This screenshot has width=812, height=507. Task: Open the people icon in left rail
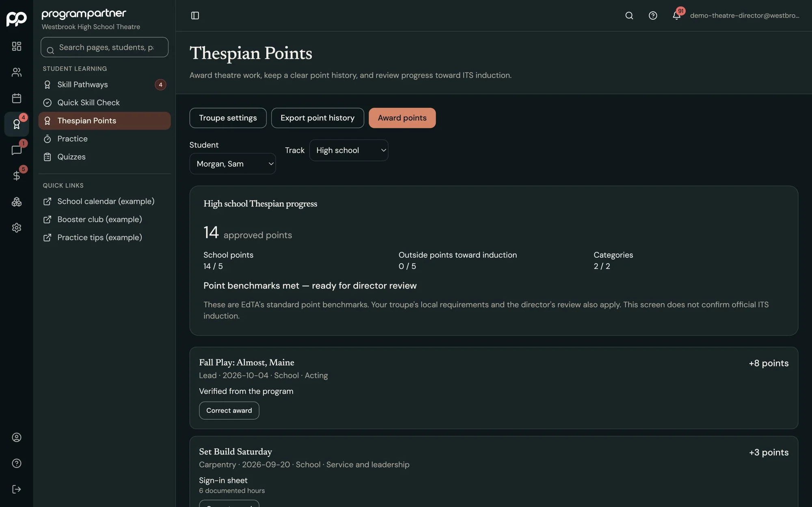pyautogui.click(x=17, y=72)
